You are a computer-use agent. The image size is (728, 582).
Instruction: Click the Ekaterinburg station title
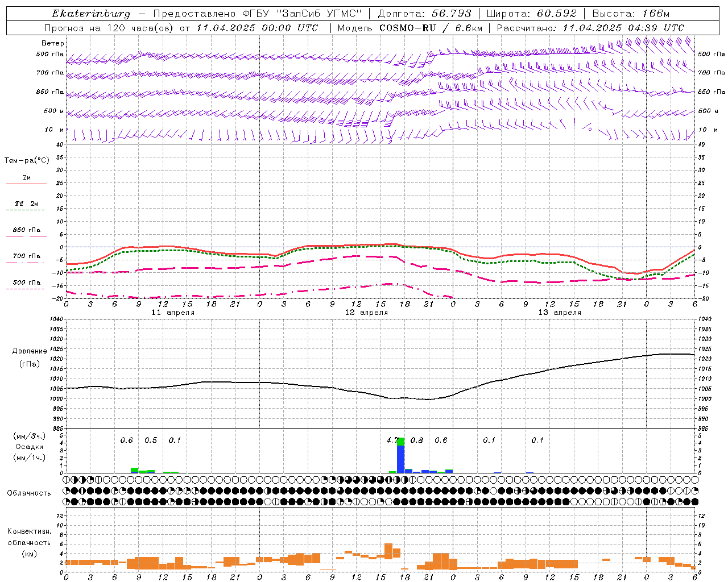[x=91, y=14]
